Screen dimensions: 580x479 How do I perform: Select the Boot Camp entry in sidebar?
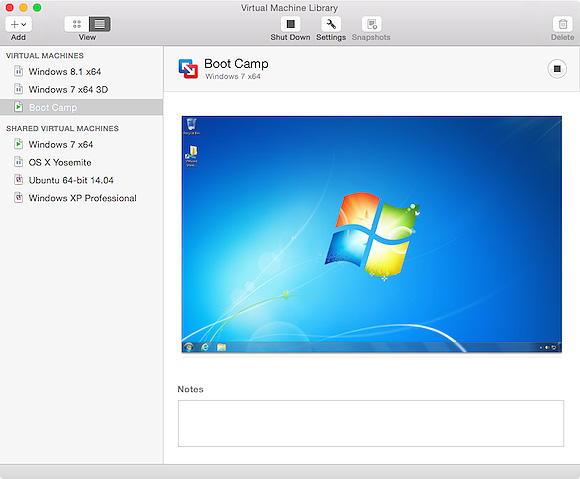click(81, 107)
